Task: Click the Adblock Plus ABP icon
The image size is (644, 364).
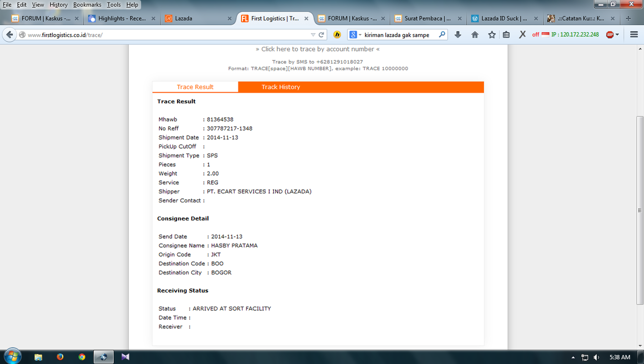Action: pos(610,35)
